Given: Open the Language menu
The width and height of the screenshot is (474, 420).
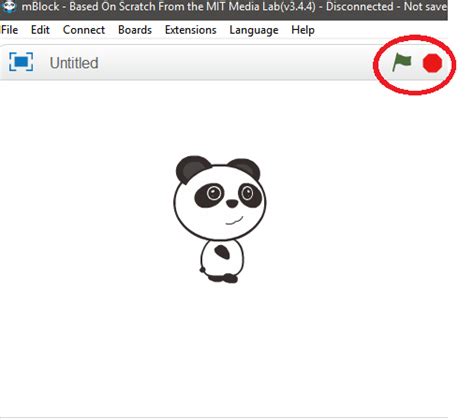Looking at the screenshot, I should tap(254, 30).
